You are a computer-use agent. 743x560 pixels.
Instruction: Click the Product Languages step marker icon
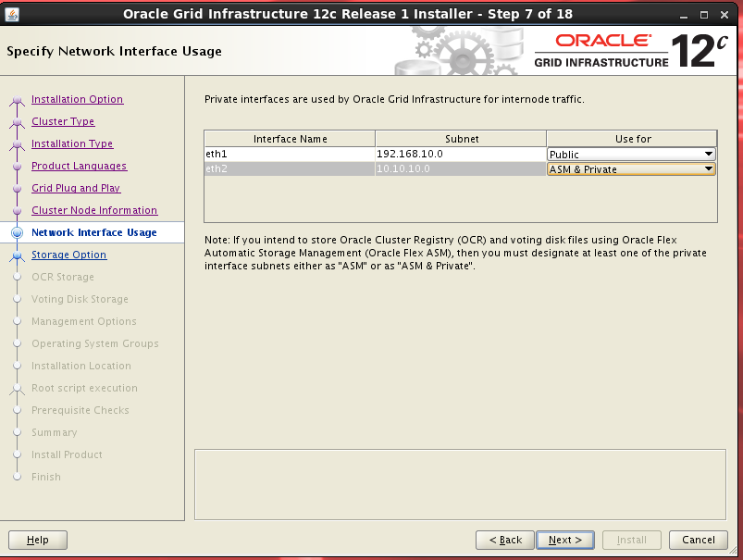tap(17, 167)
